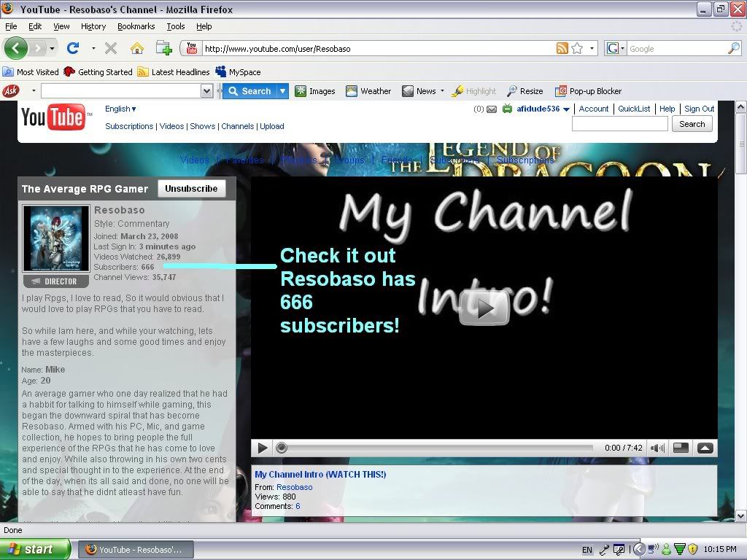Viewport: 747px width, 560px height.
Task: Stop loading with the X icon
Action: (111, 48)
